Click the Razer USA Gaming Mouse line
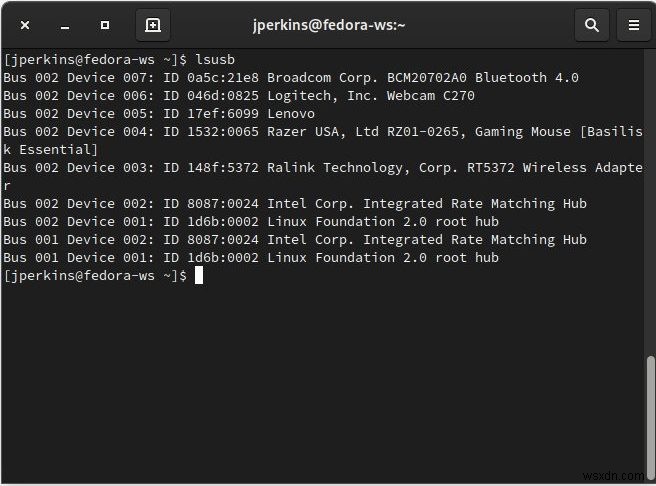Image resolution: width=656 pixels, height=486 pixels. [x=323, y=131]
